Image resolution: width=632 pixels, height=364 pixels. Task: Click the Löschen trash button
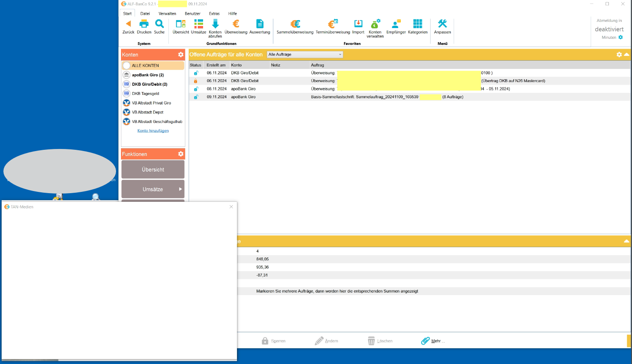[x=380, y=341]
